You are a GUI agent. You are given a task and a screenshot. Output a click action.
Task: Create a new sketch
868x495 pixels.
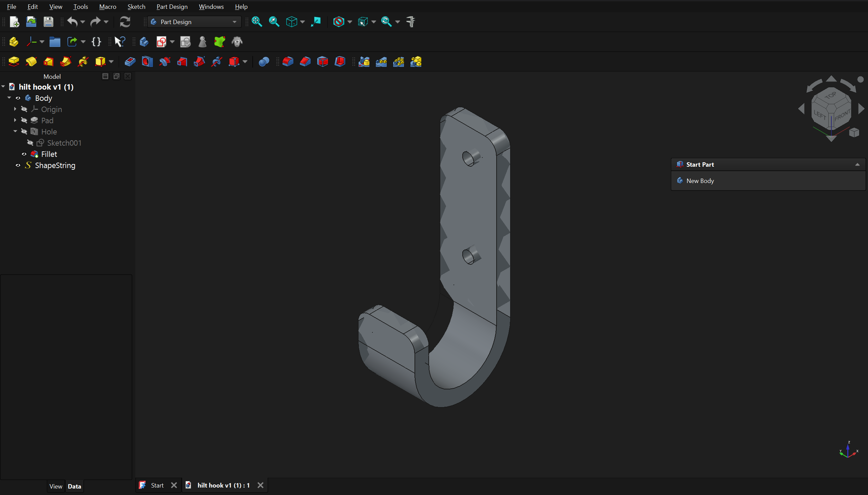[161, 42]
